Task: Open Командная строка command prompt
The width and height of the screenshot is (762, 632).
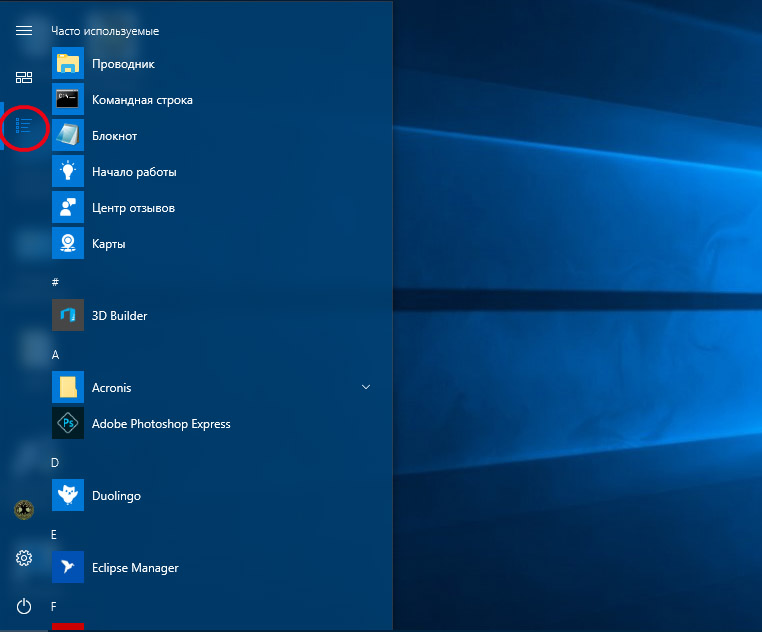Action: [212, 100]
